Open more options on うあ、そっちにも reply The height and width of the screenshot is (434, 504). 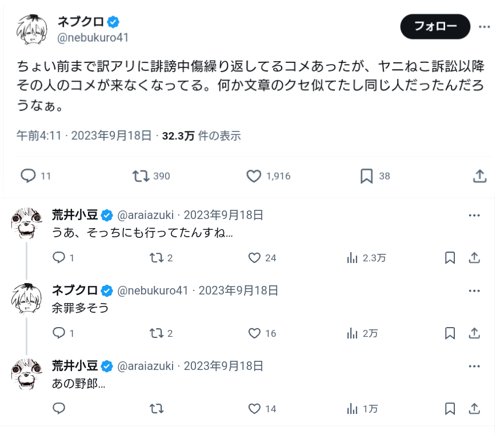[474, 216]
